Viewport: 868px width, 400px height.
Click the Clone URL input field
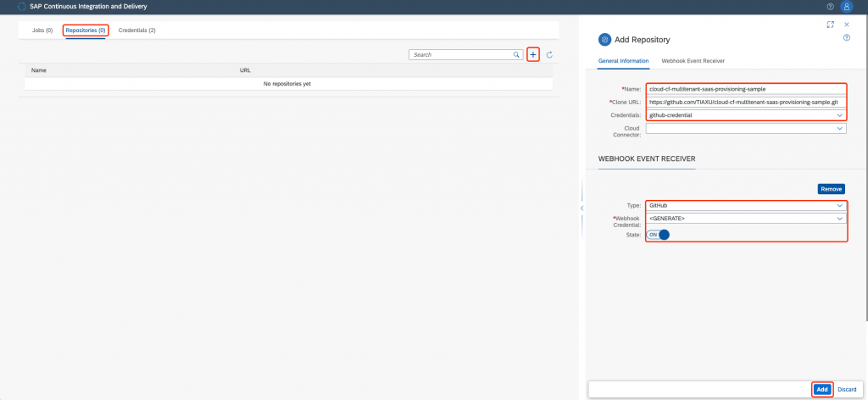[746, 102]
